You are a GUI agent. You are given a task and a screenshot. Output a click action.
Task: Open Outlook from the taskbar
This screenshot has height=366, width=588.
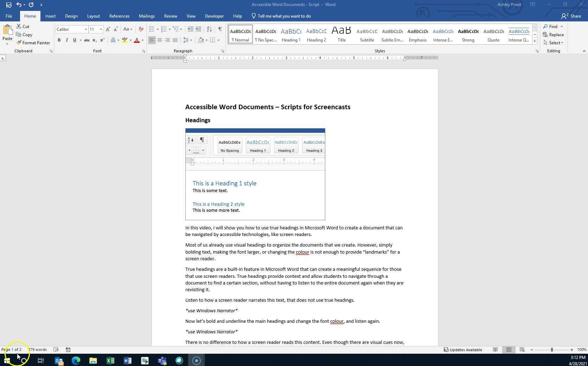pyautogui.click(x=59, y=360)
